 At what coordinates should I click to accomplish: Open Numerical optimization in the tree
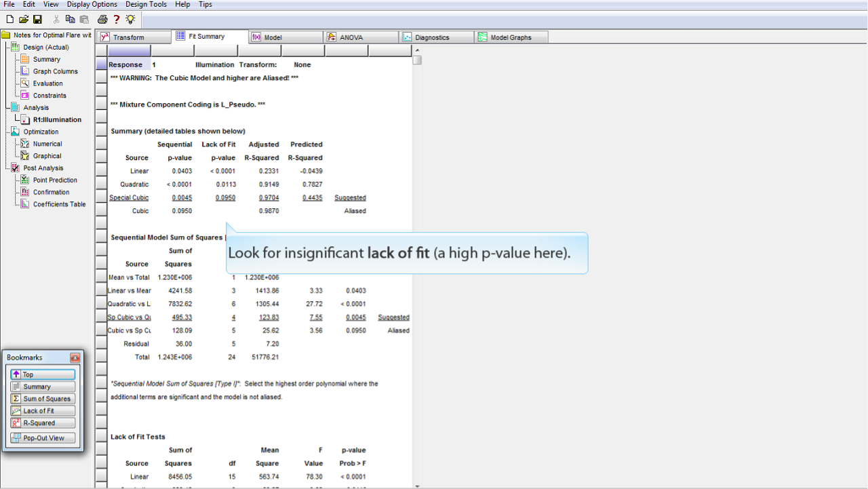tap(41, 144)
